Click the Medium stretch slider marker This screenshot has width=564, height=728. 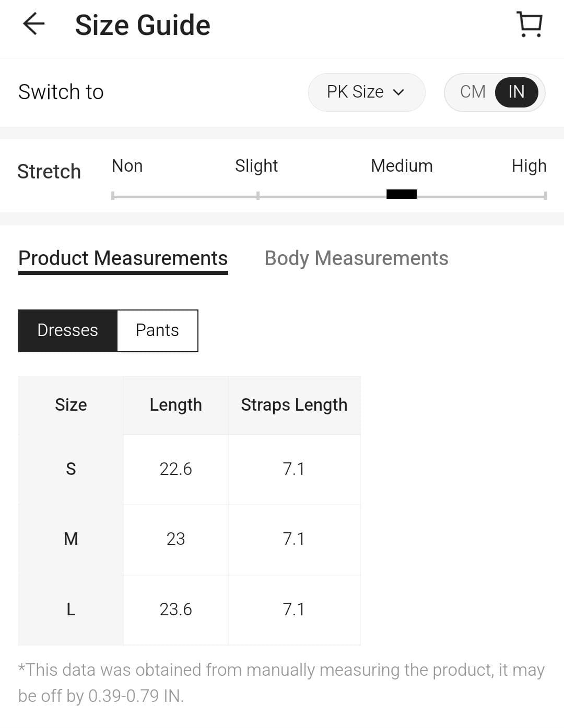tap(402, 194)
